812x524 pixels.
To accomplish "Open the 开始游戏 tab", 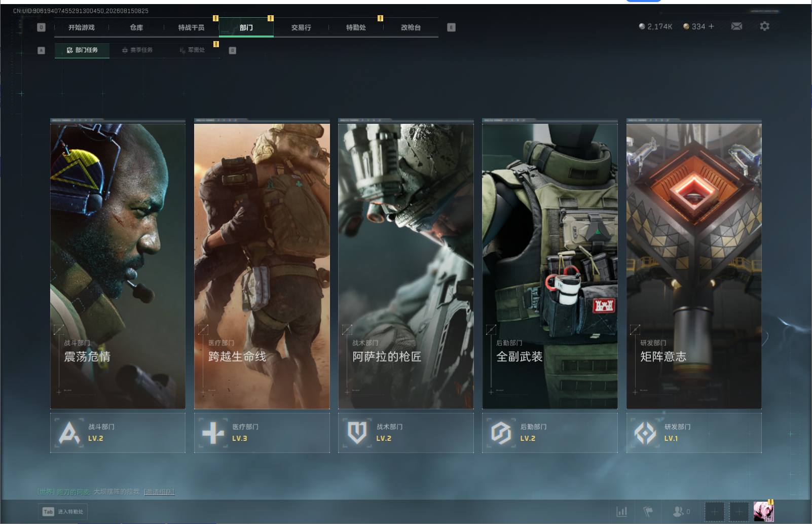I will click(82, 27).
